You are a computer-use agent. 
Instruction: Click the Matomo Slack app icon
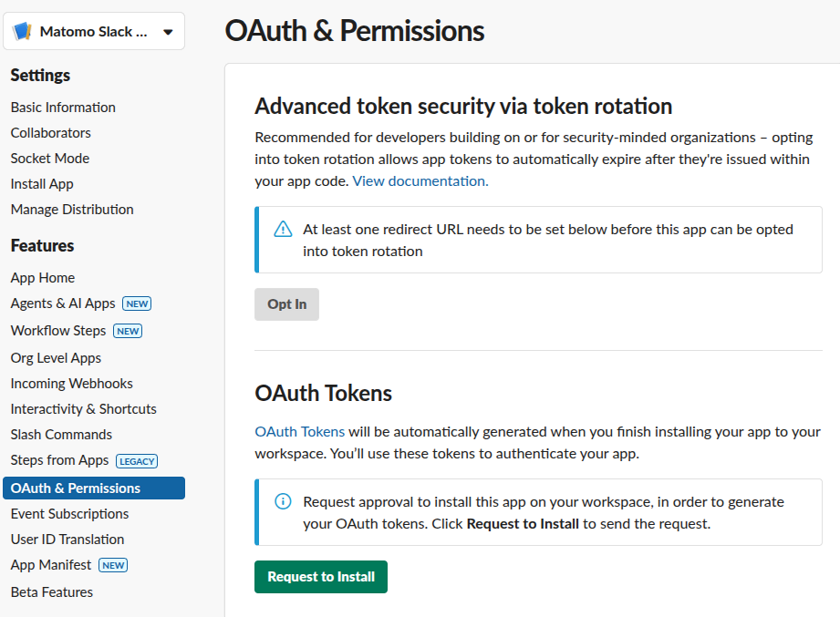[23, 32]
